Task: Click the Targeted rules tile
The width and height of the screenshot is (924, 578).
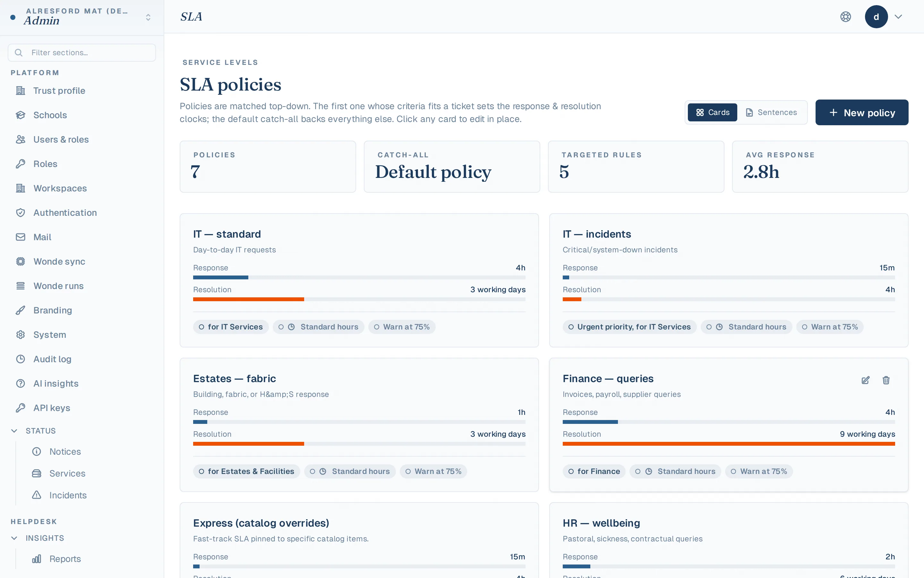Action: (636, 167)
